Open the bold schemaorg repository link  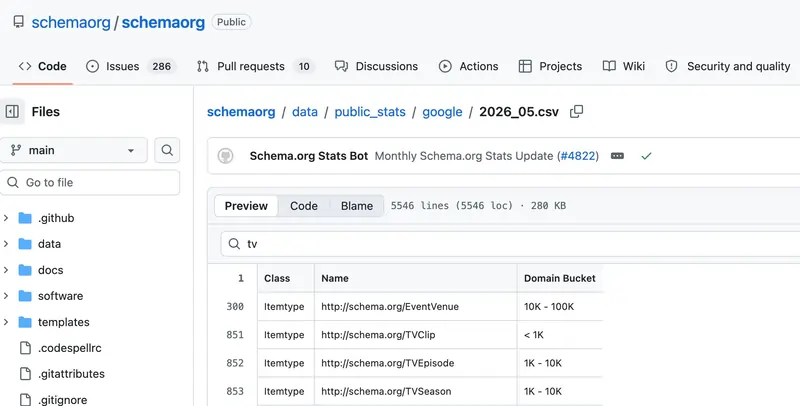pyautogui.click(x=163, y=22)
